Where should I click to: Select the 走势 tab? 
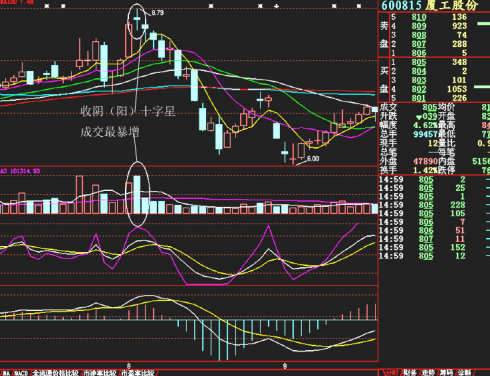point(428,372)
